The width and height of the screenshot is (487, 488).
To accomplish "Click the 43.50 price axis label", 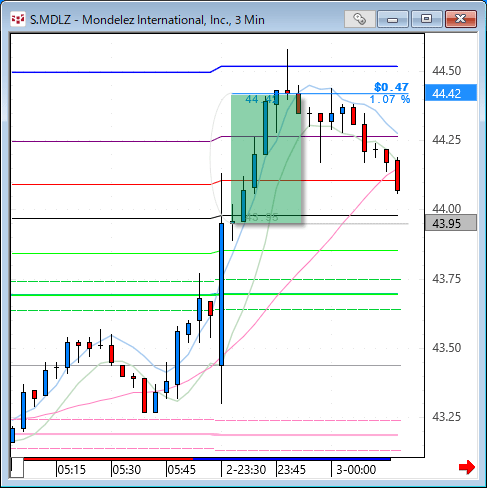I will [446, 348].
